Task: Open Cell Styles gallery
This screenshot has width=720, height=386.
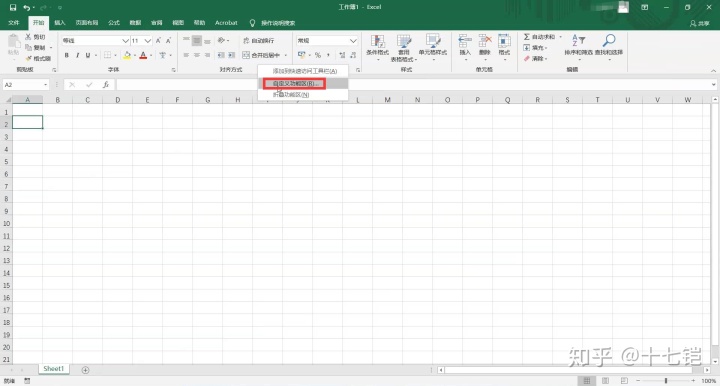Action: (x=433, y=47)
